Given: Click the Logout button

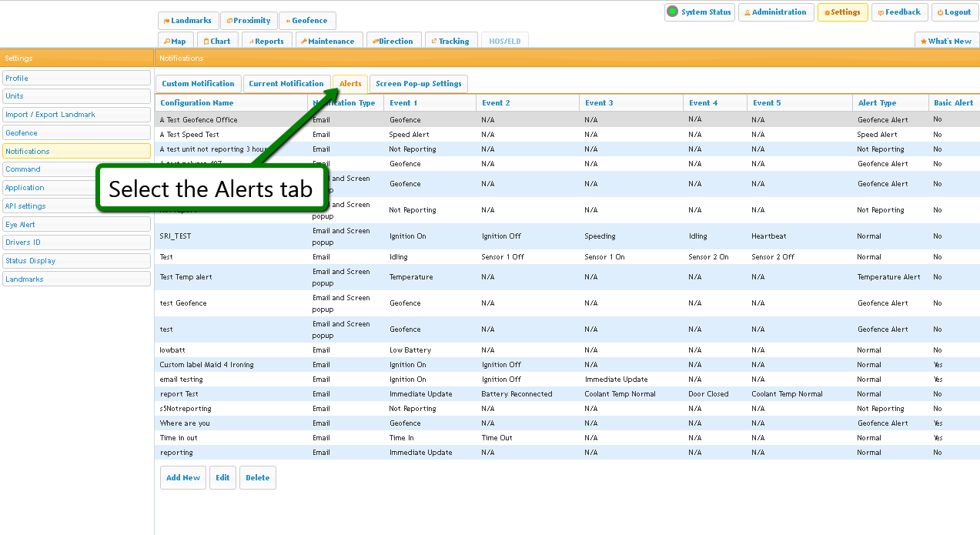Looking at the screenshot, I should [x=955, y=12].
